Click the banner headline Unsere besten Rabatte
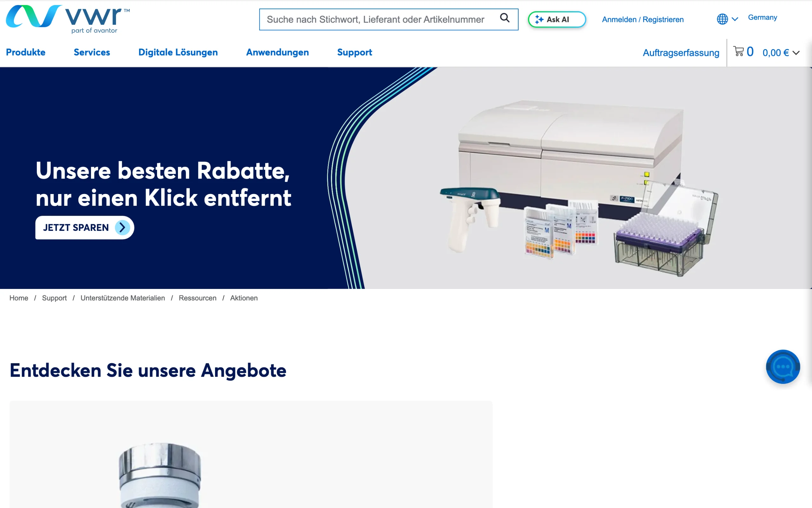This screenshot has height=508, width=812. click(163, 184)
